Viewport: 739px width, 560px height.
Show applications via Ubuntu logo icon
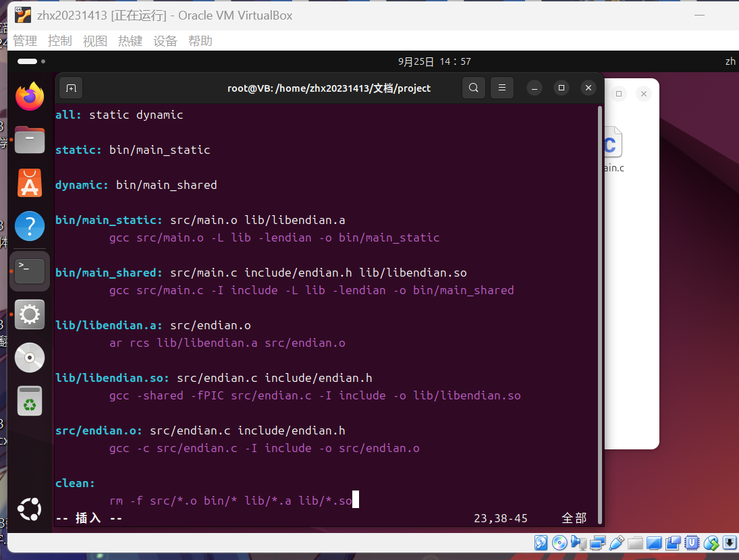pos(30,509)
